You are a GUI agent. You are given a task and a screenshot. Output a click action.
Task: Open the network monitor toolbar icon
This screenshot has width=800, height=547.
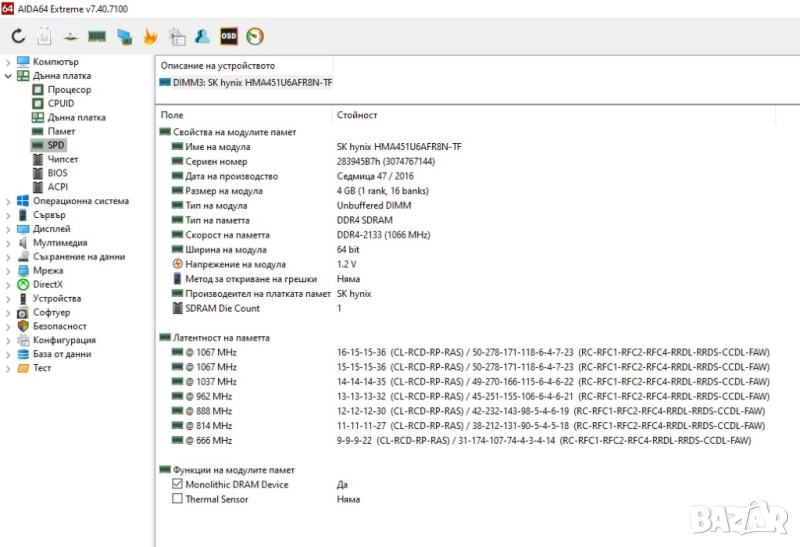coord(124,37)
